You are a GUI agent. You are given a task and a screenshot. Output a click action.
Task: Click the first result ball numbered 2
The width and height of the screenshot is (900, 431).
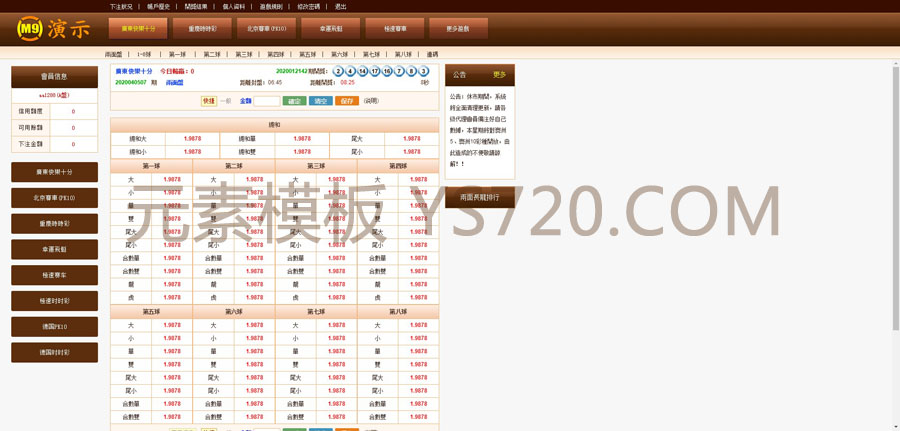click(338, 71)
